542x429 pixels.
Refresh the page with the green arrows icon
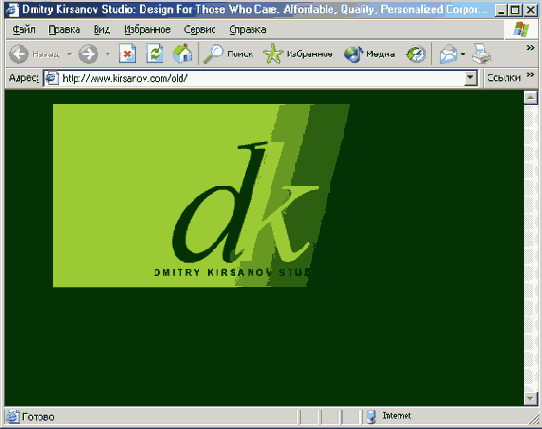tap(155, 54)
